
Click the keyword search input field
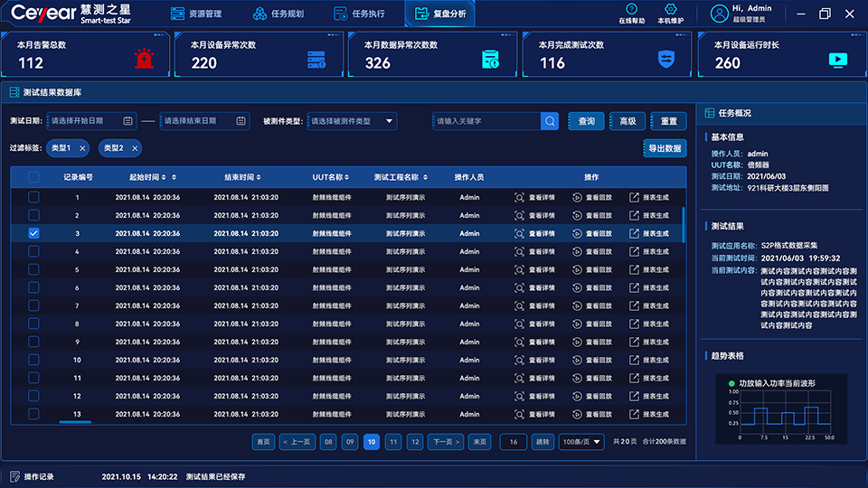click(485, 121)
